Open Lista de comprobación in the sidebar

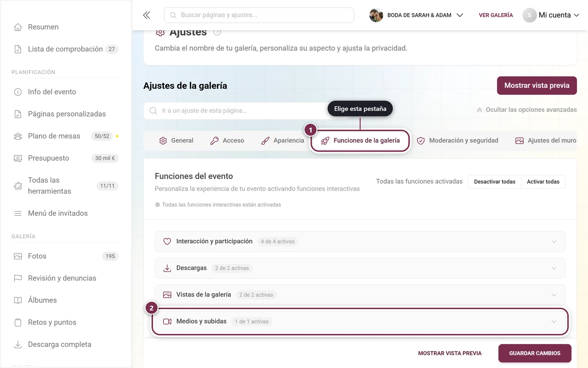(65, 49)
